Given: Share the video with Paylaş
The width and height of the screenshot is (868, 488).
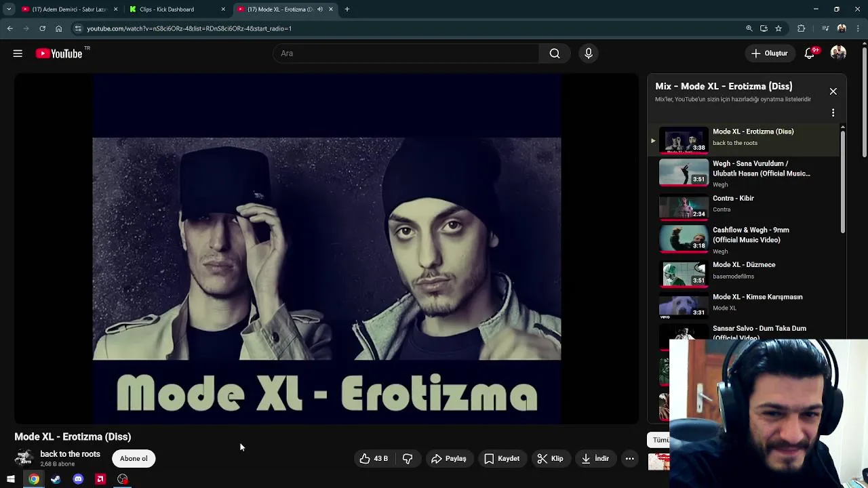Looking at the screenshot, I should (x=449, y=459).
